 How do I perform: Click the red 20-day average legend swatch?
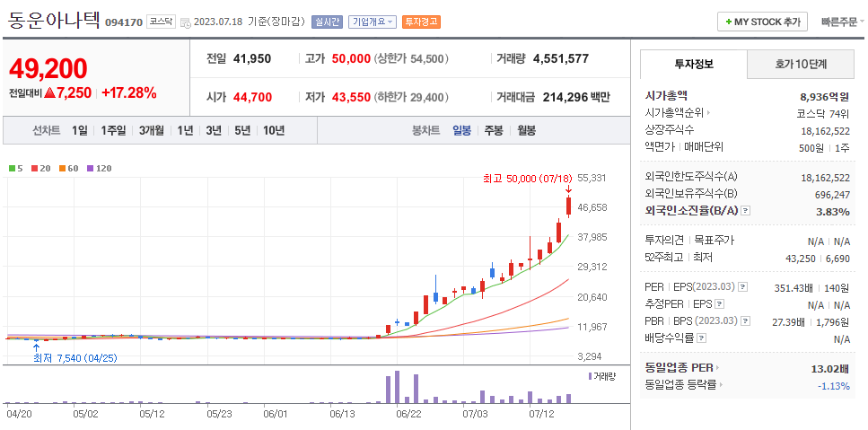pyautogui.click(x=34, y=168)
